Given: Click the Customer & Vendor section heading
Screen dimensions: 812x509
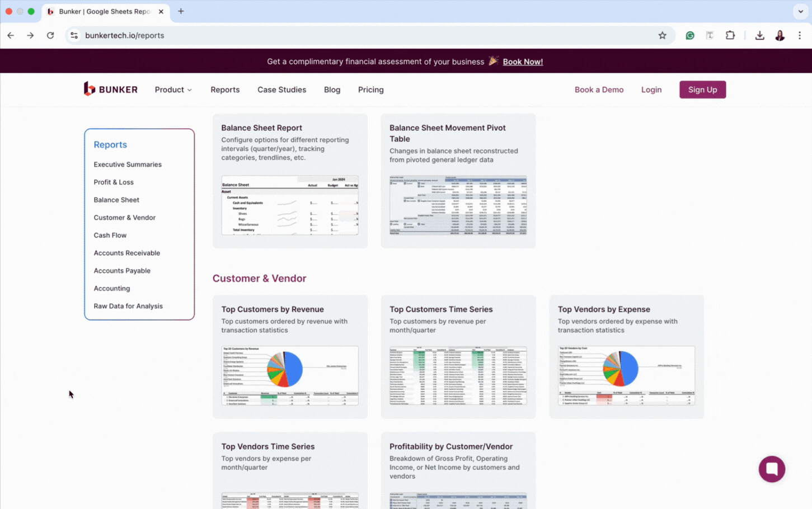Looking at the screenshot, I should click(x=259, y=279).
